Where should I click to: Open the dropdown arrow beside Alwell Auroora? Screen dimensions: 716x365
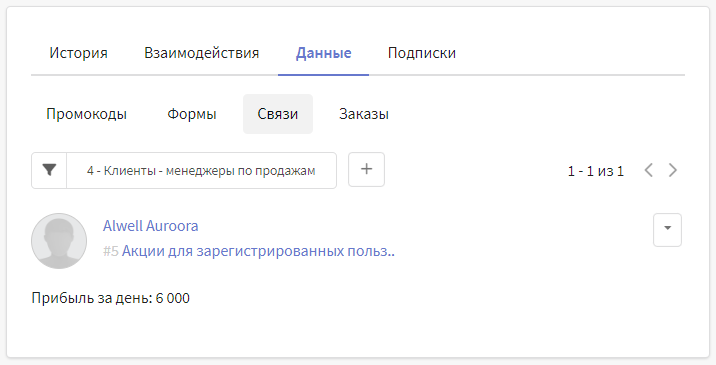click(x=667, y=230)
